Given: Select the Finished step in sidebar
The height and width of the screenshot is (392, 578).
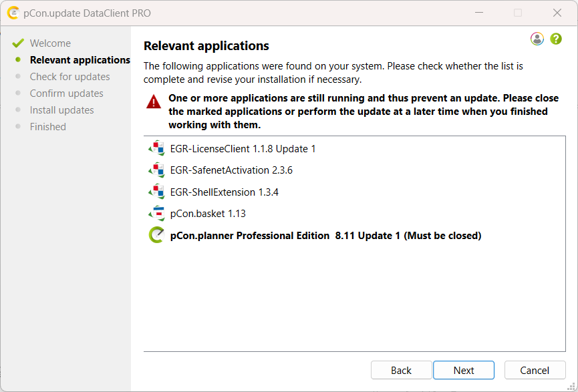Looking at the screenshot, I should click(48, 127).
